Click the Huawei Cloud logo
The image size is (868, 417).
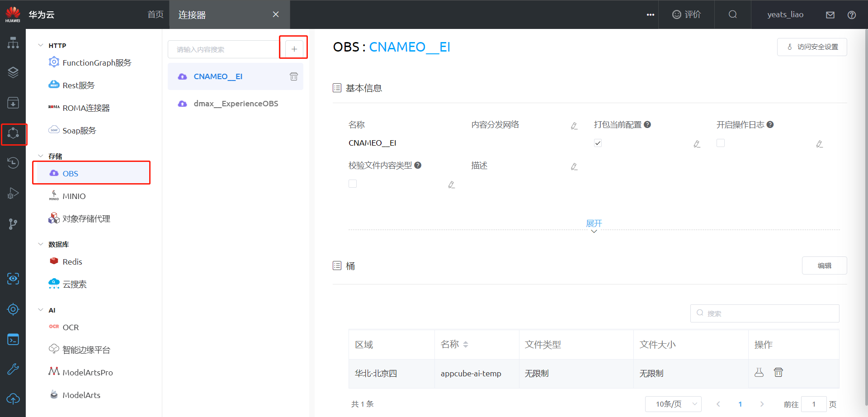click(x=13, y=14)
